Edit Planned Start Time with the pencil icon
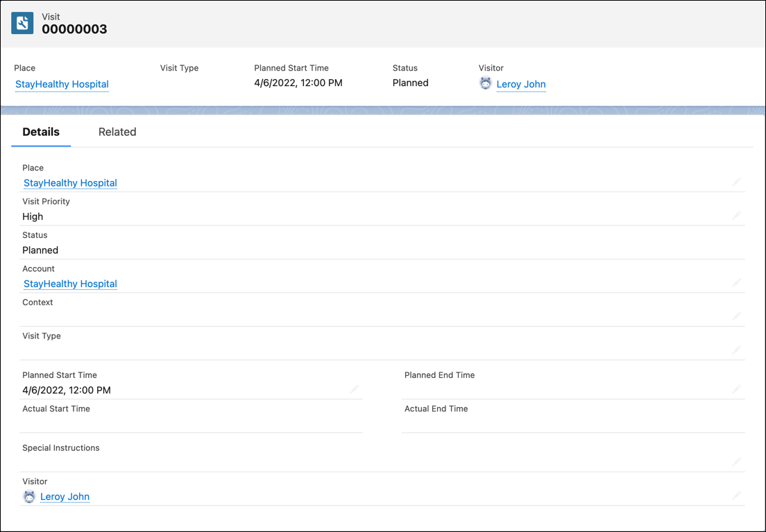 coord(355,389)
